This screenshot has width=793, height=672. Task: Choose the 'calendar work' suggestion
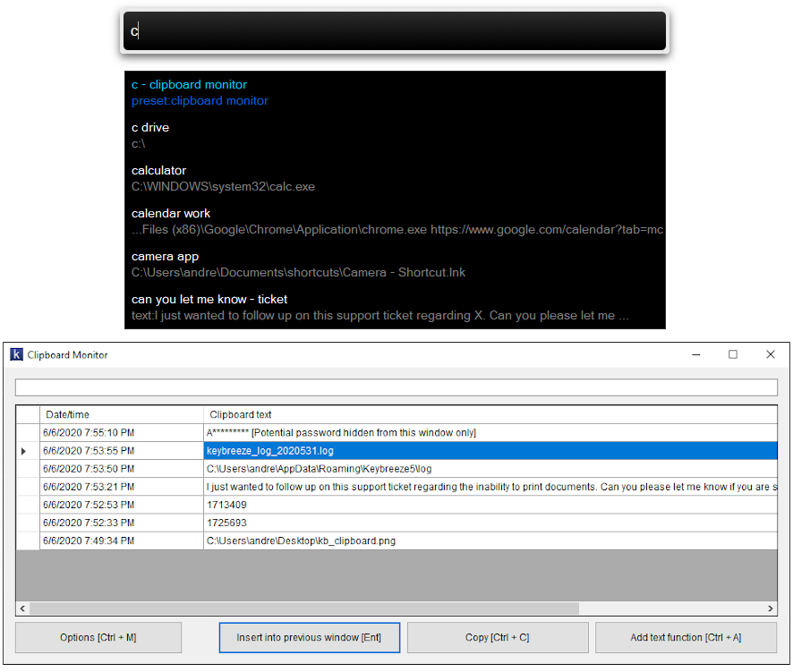click(x=395, y=222)
